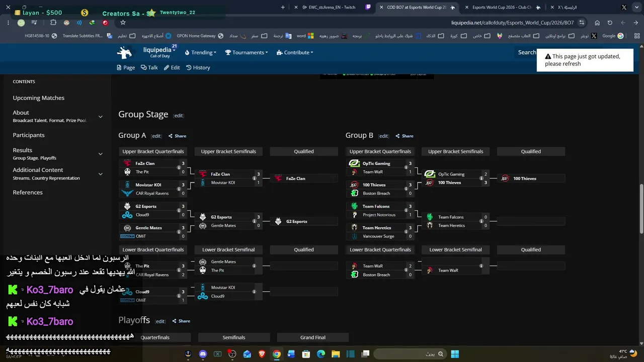Show match info for Team WaR vs Boston Breach
This screenshot has width=644, height=362.
coord(406,270)
